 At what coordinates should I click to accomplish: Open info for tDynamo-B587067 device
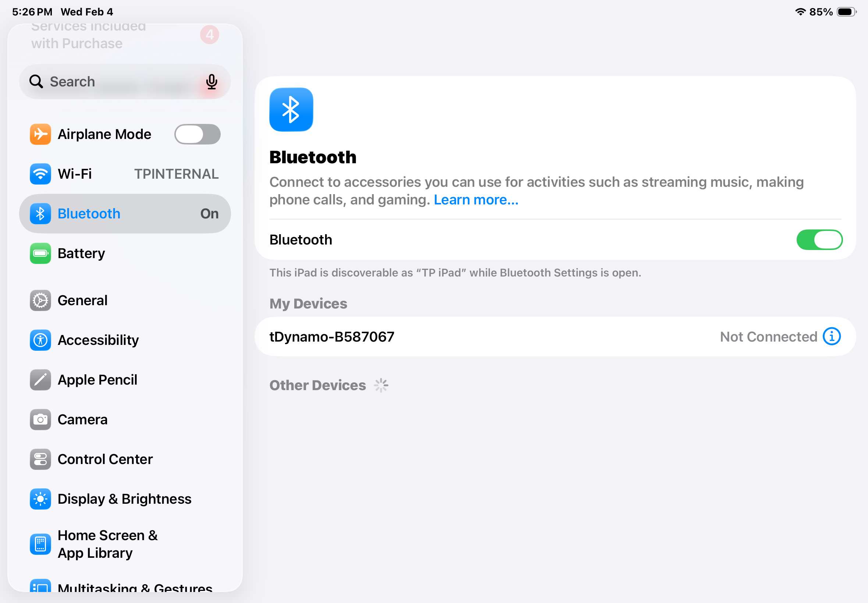coord(832,336)
